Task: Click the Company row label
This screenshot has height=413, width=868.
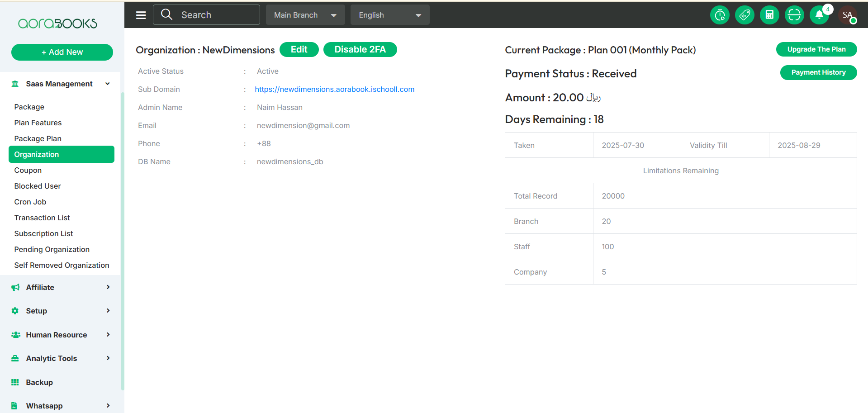Action: coord(531,272)
